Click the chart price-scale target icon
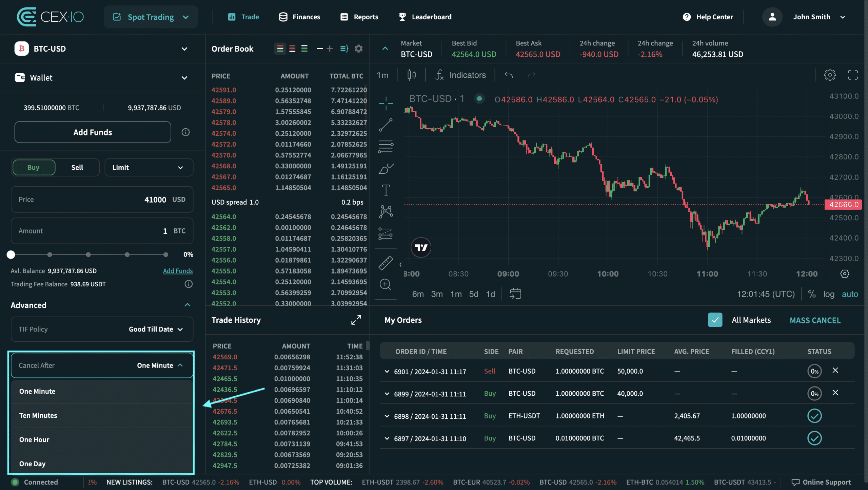The height and width of the screenshot is (490, 868). click(x=845, y=274)
